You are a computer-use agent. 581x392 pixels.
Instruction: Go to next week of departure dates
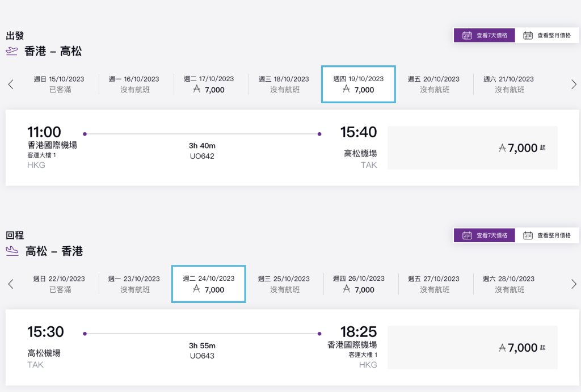coord(574,85)
